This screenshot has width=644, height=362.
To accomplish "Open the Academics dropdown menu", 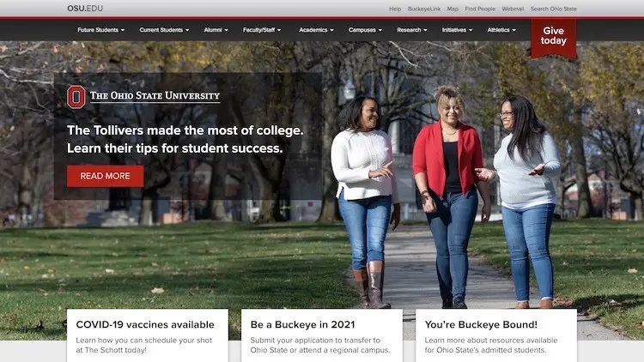I will (x=316, y=30).
